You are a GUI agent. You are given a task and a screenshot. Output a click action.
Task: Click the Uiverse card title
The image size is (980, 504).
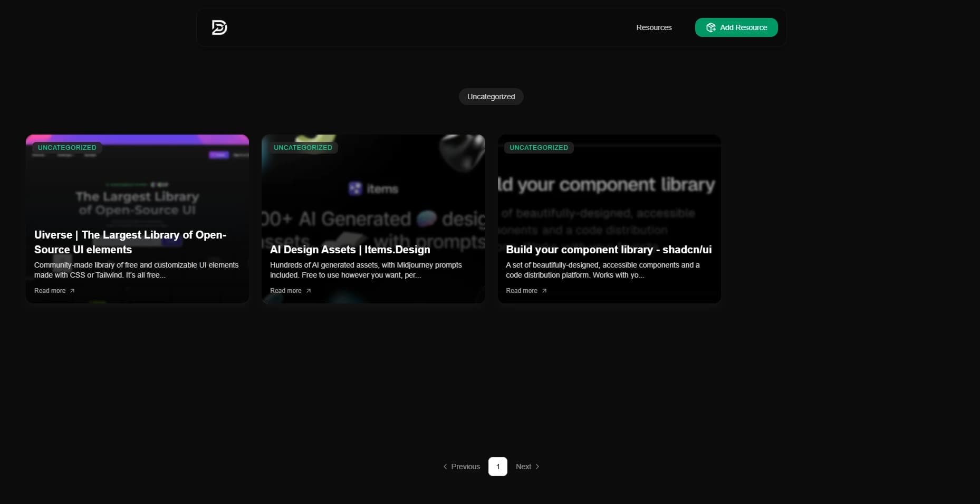click(x=130, y=242)
